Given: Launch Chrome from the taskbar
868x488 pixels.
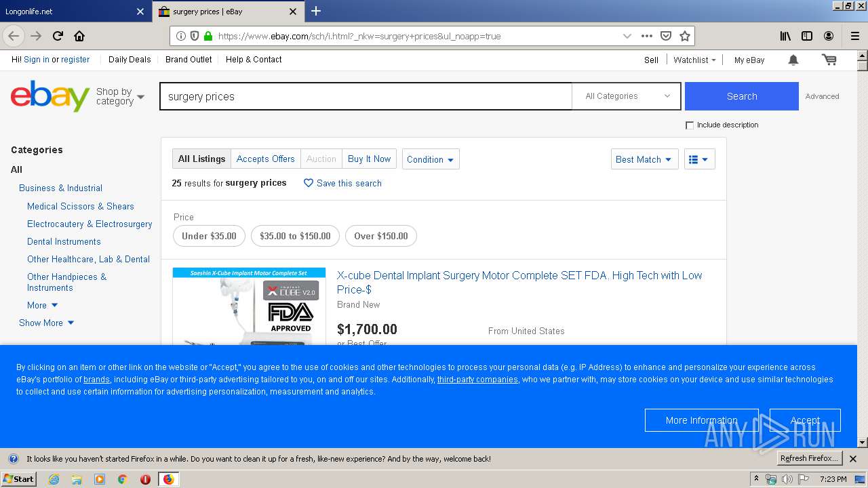Looking at the screenshot, I should (122, 479).
